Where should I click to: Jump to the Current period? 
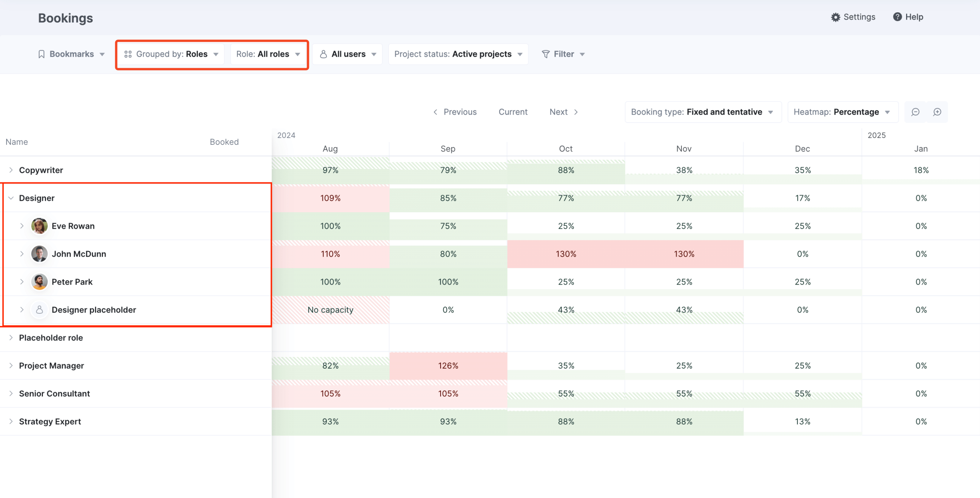(x=513, y=112)
